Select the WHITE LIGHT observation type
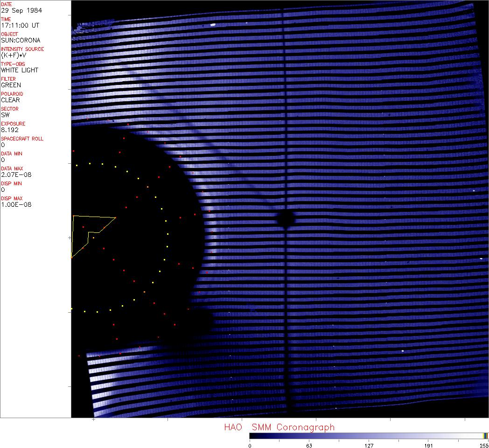 pyautogui.click(x=20, y=70)
